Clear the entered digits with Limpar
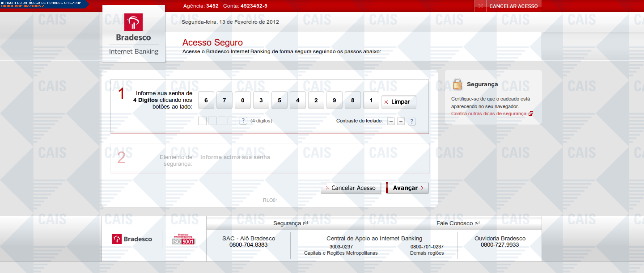644x273 pixels. (398, 102)
